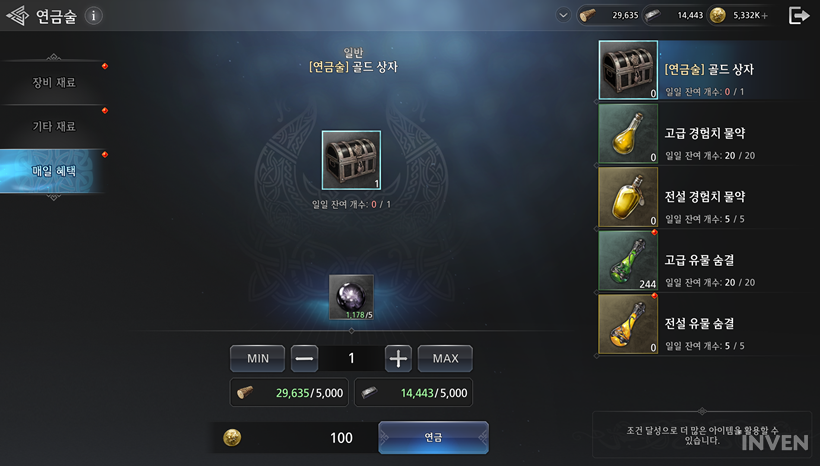
Task: Click the MAX quantity button
Action: 445,358
